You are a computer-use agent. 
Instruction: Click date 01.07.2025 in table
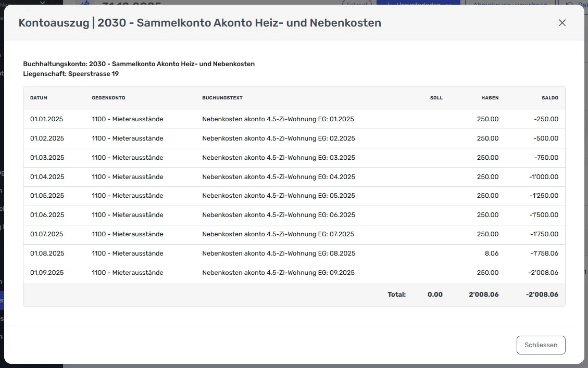coord(46,234)
